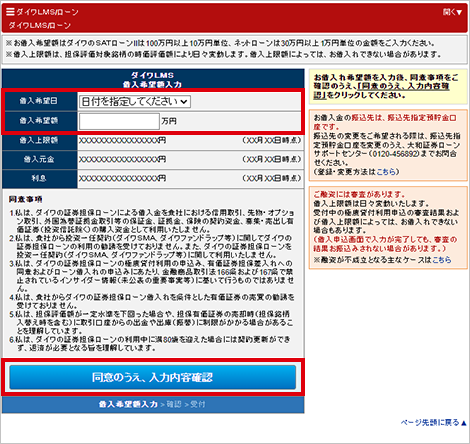470x444 pixels.
Task: Open the こちら link for 登録・変更方法
Action: click(x=386, y=172)
